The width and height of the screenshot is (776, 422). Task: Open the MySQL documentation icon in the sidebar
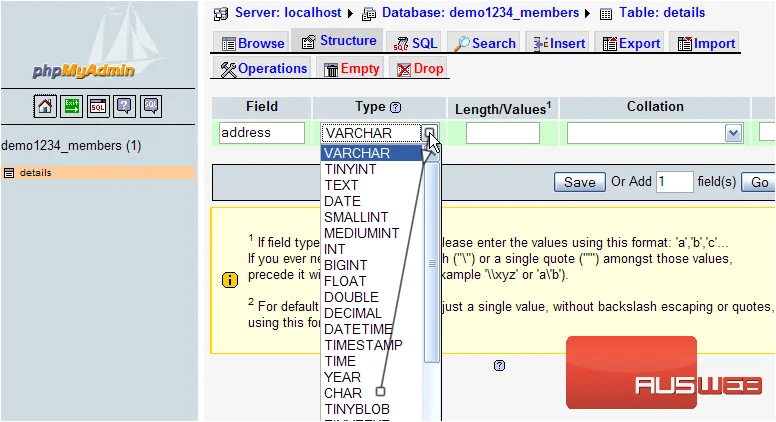click(151, 106)
